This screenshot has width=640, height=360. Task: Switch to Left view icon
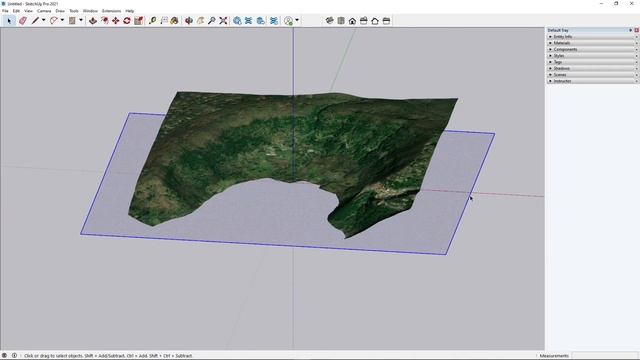pyautogui.click(x=386, y=20)
